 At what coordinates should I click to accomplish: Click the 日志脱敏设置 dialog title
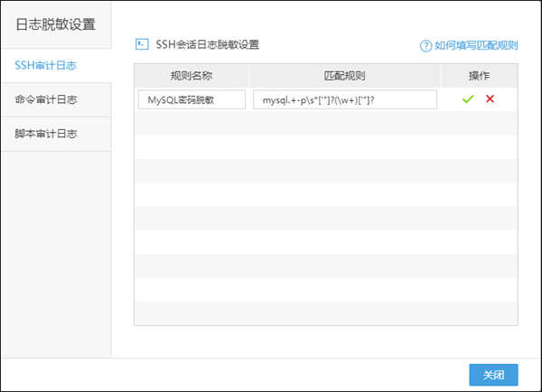[55, 24]
